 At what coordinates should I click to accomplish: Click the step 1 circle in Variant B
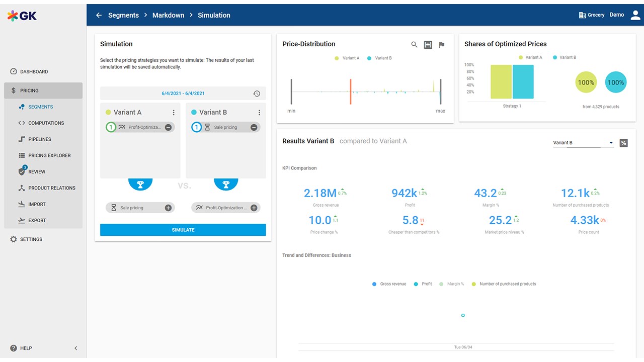(x=197, y=127)
